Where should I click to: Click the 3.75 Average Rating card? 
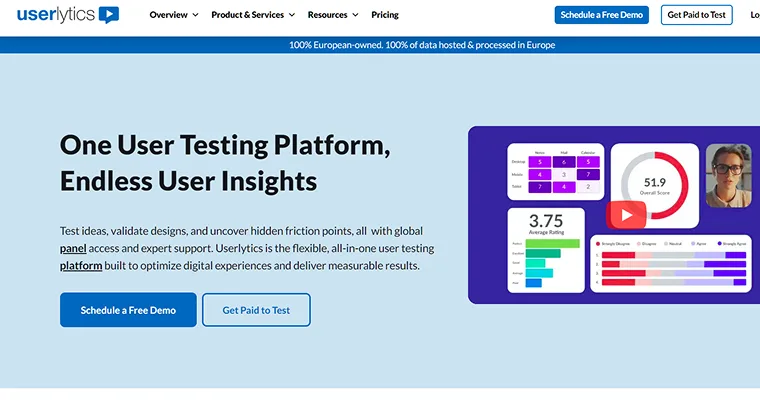pos(546,250)
